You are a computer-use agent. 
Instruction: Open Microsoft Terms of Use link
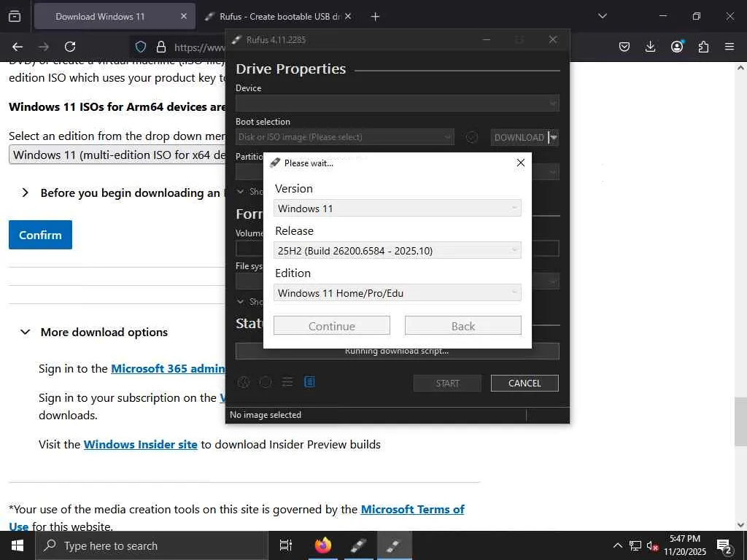[x=413, y=510]
